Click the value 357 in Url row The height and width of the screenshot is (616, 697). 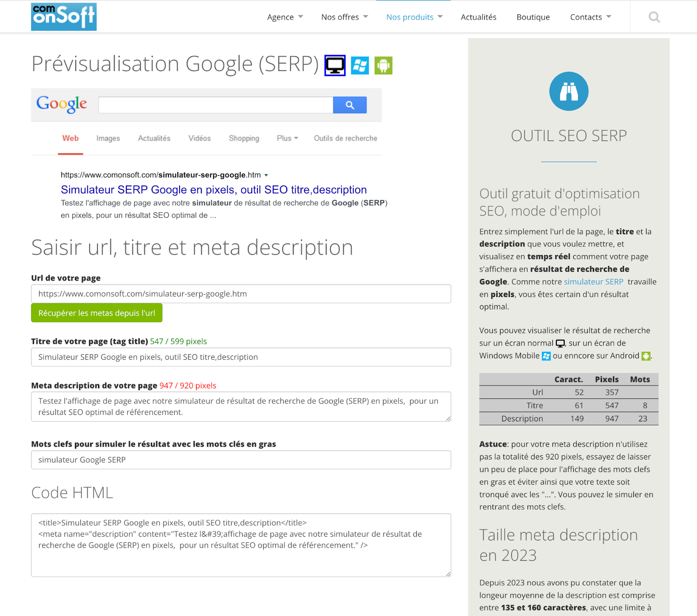pos(612,392)
